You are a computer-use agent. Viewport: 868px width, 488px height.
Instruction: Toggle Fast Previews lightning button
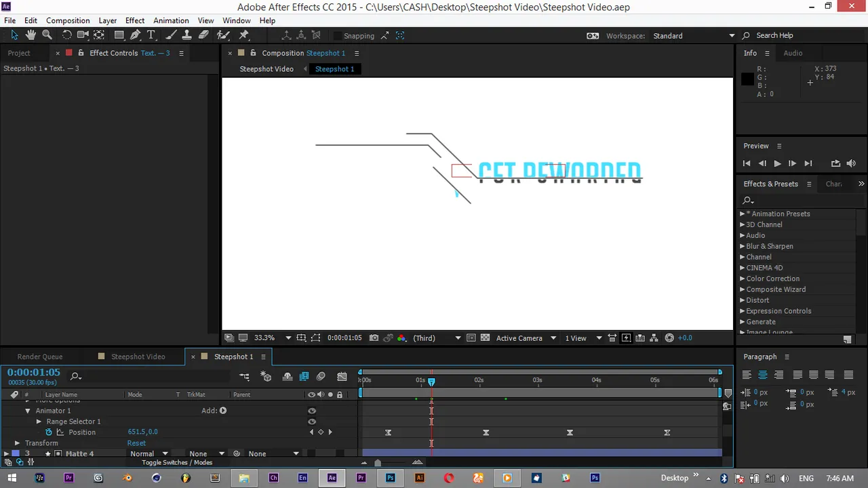coord(626,338)
